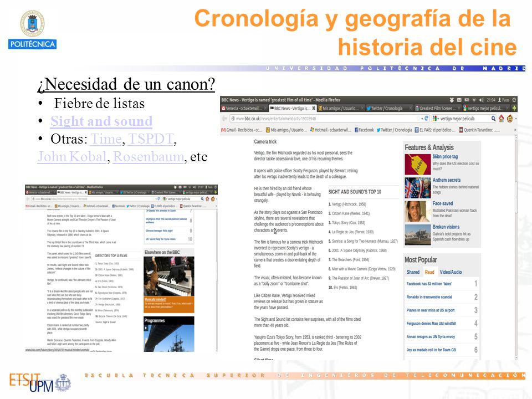The width and height of the screenshot is (532, 399).
Task: Open the 'Face saved' article link
Action: point(443,203)
